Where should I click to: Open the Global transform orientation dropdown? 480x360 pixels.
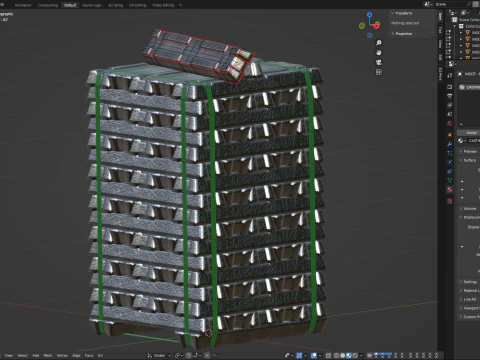tap(159, 355)
